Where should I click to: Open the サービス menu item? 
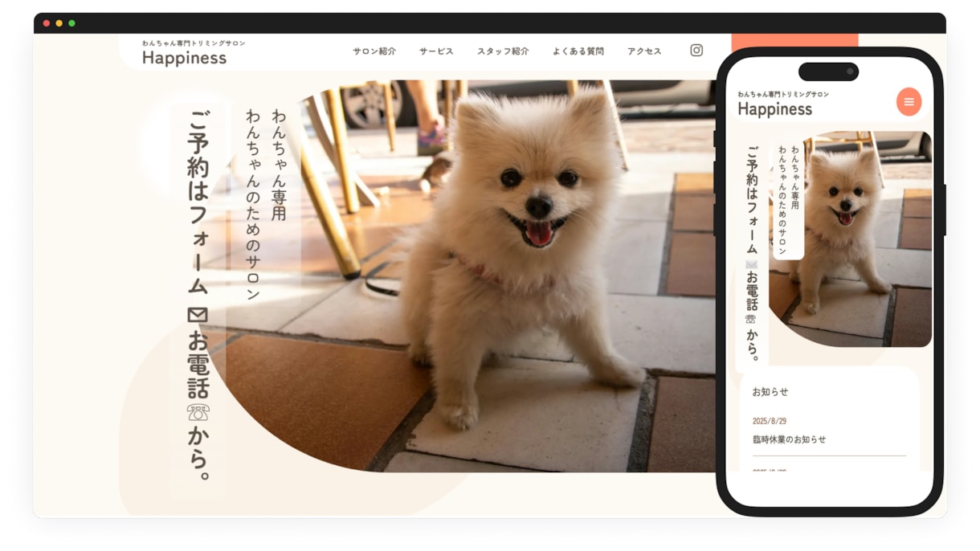click(436, 51)
